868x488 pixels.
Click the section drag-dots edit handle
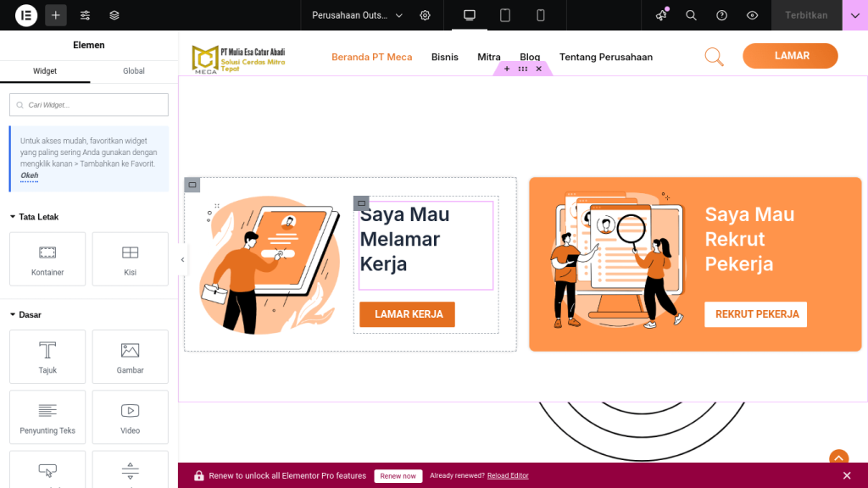point(522,69)
